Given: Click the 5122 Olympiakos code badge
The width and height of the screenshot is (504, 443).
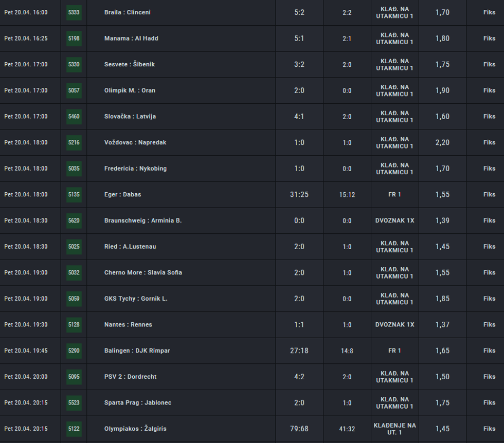Looking at the screenshot, I should (x=74, y=429).
